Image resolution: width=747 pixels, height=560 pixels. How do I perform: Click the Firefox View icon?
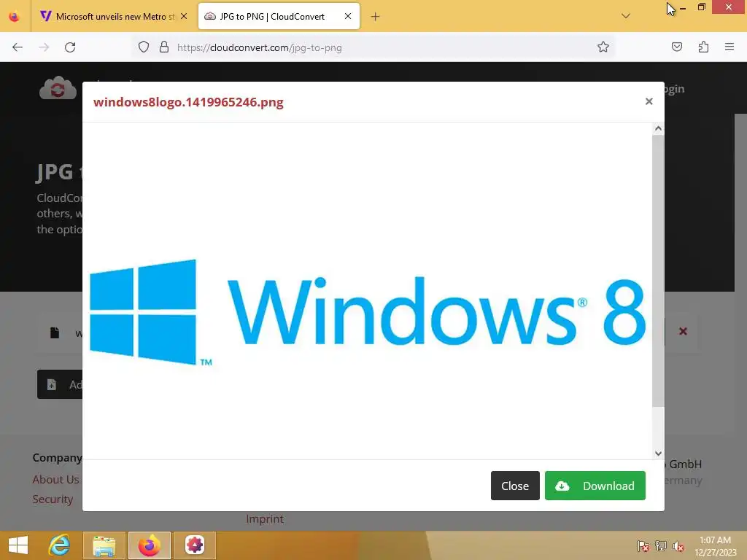(x=15, y=17)
